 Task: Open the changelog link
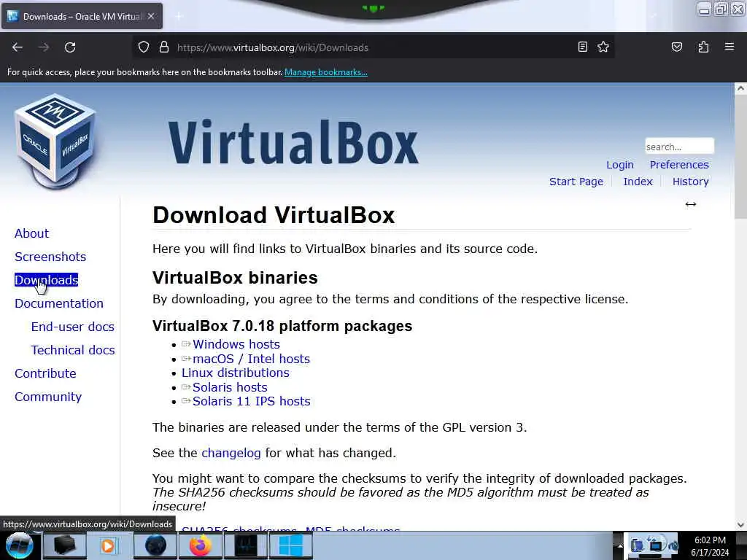click(x=231, y=453)
